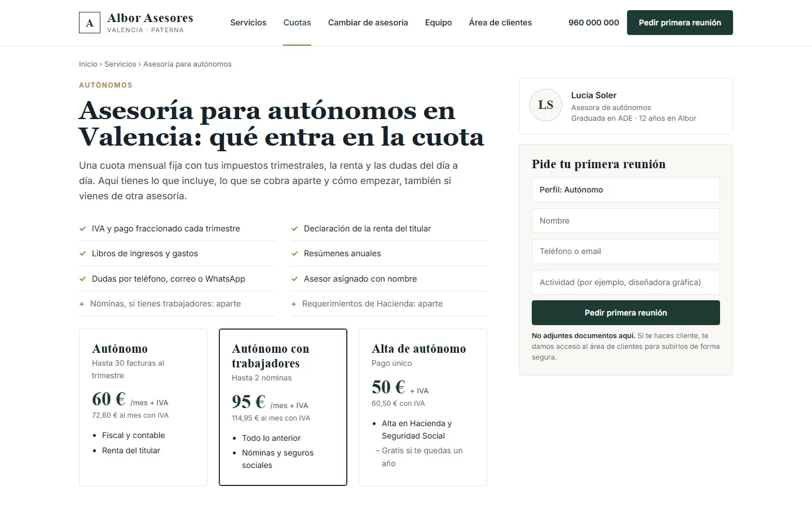This screenshot has width=812, height=508.
Task: Call the 960 000 000 phone link
Action: (594, 23)
